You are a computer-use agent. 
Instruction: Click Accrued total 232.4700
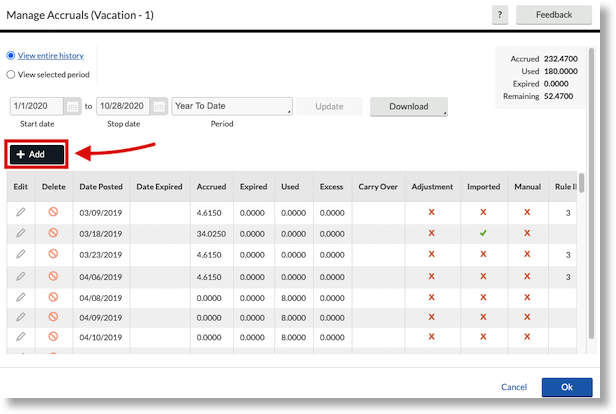(561, 59)
